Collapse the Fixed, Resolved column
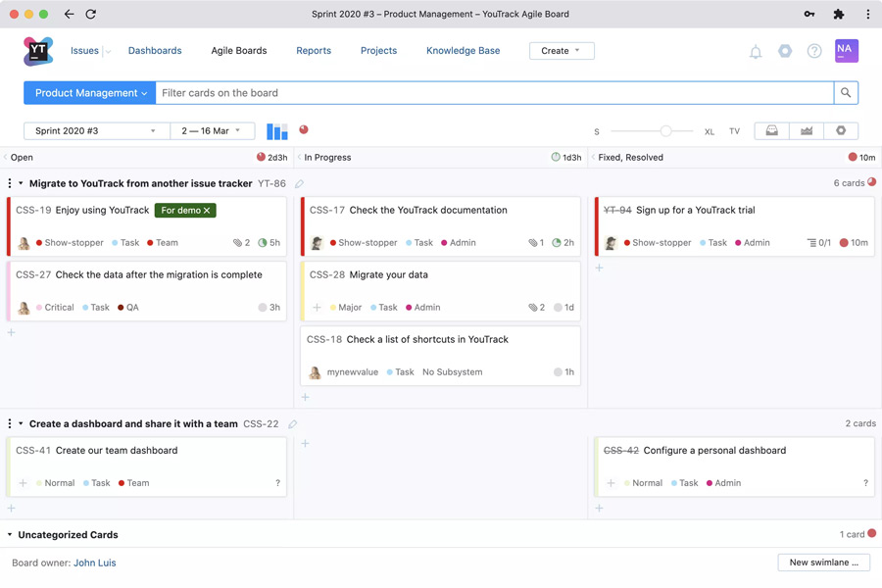The image size is (882, 588). pyautogui.click(x=593, y=158)
